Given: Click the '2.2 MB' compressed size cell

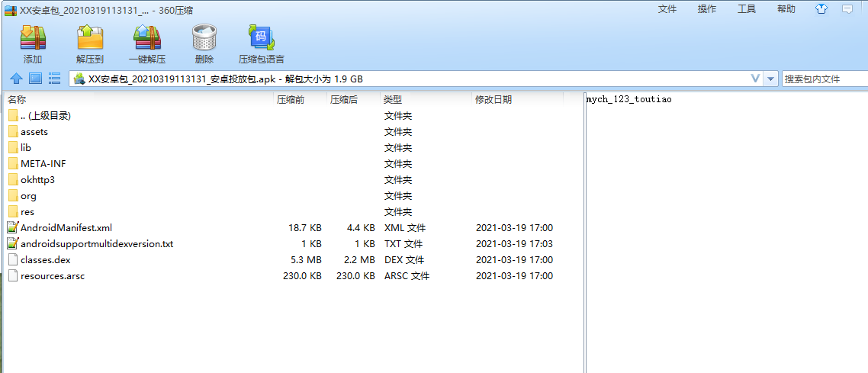Looking at the screenshot, I should [360, 260].
